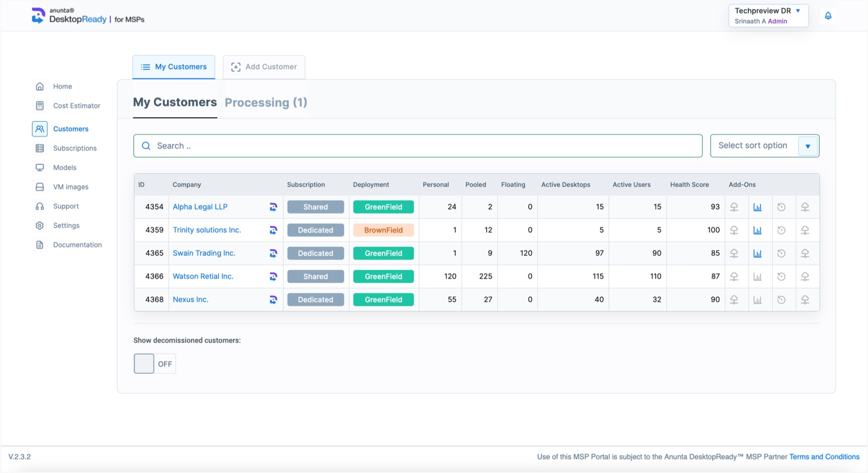Click the backup history icon for Trinity solutions Inc.

782,230
